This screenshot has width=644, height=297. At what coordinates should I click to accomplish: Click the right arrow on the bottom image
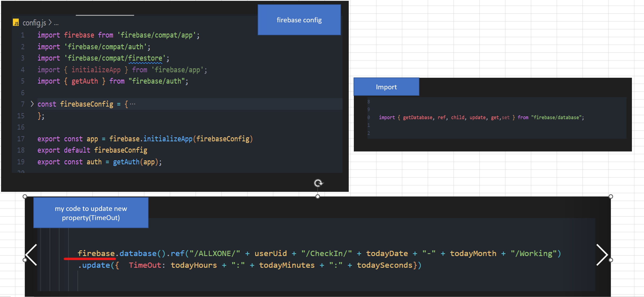pyautogui.click(x=602, y=255)
